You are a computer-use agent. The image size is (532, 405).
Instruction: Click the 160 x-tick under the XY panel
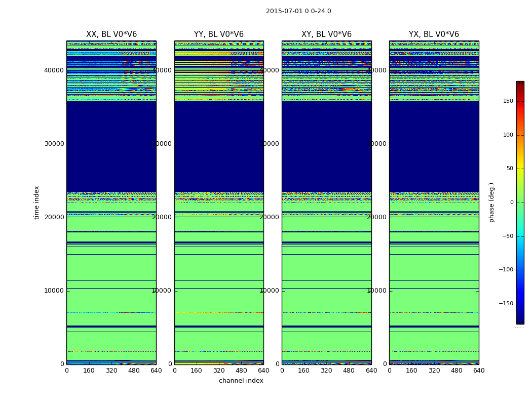tap(304, 371)
